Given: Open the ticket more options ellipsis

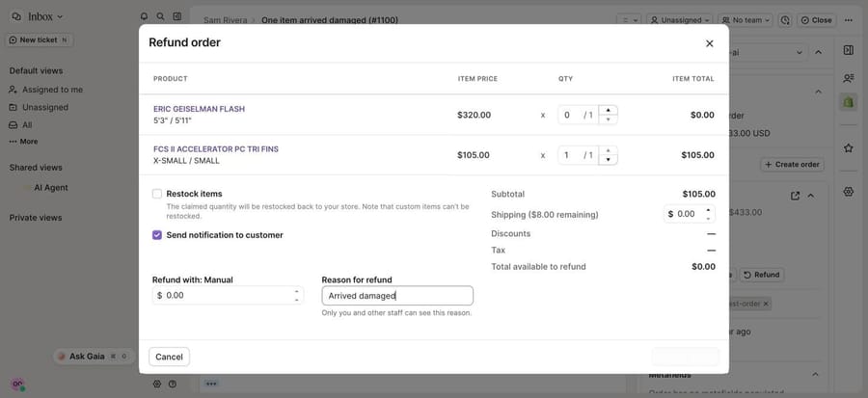Looking at the screenshot, I should click(849, 20).
